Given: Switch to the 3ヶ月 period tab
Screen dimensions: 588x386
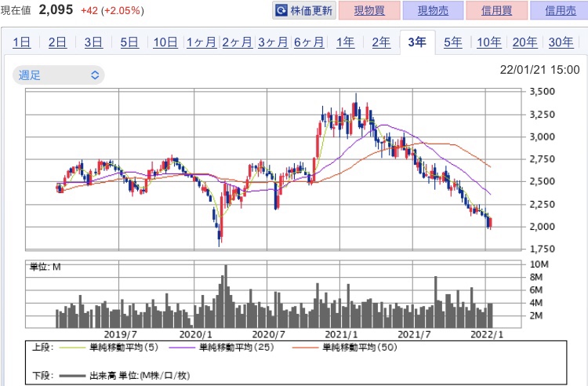Looking at the screenshot, I should point(273,42).
